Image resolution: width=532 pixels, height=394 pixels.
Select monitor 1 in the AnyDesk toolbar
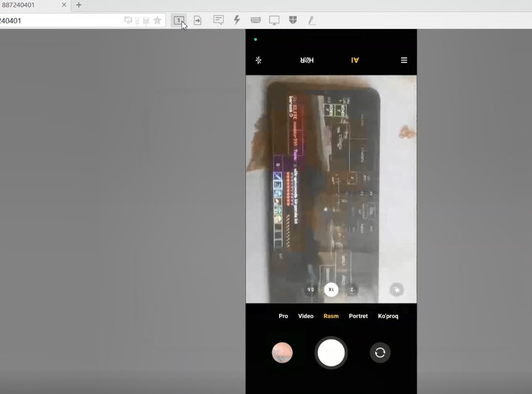(x=179, y=20)
